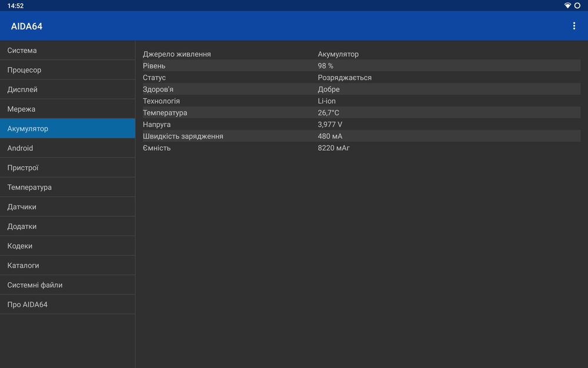
Task: Click the Рівень row label
Action: pos(153,66)
